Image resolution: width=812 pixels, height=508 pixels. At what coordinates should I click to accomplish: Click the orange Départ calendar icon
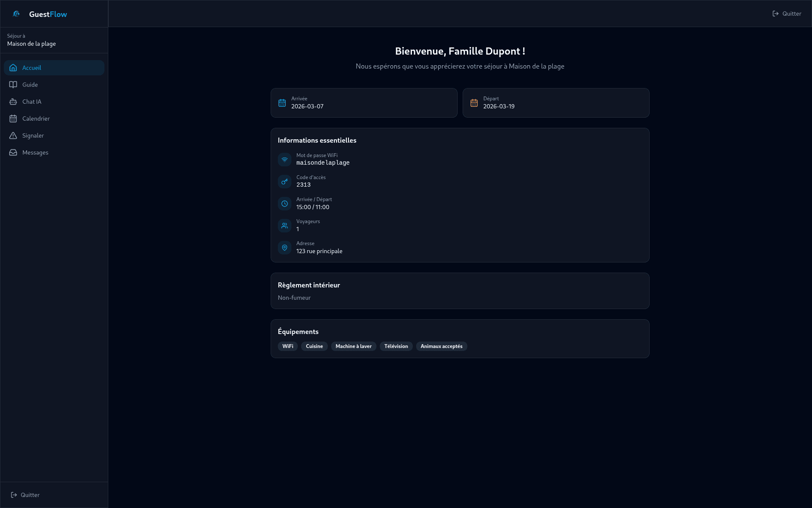pyautogui.click(x=474, y=103)
